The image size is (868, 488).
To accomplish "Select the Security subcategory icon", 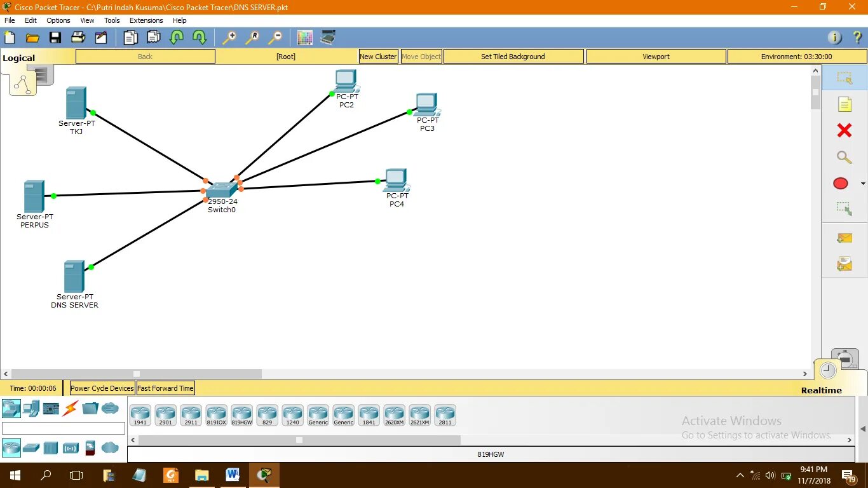I will point(90,448).
